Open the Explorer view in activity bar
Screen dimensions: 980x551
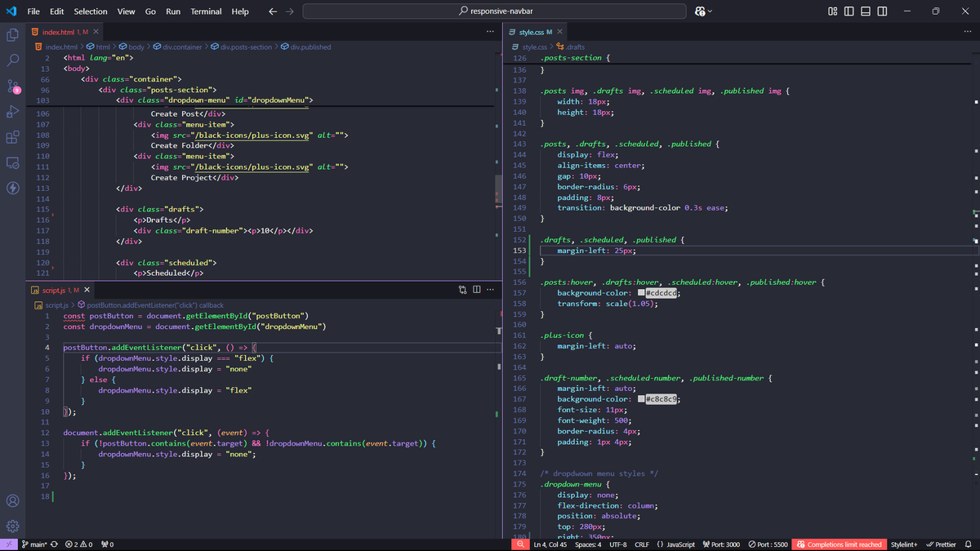[12, 35]
